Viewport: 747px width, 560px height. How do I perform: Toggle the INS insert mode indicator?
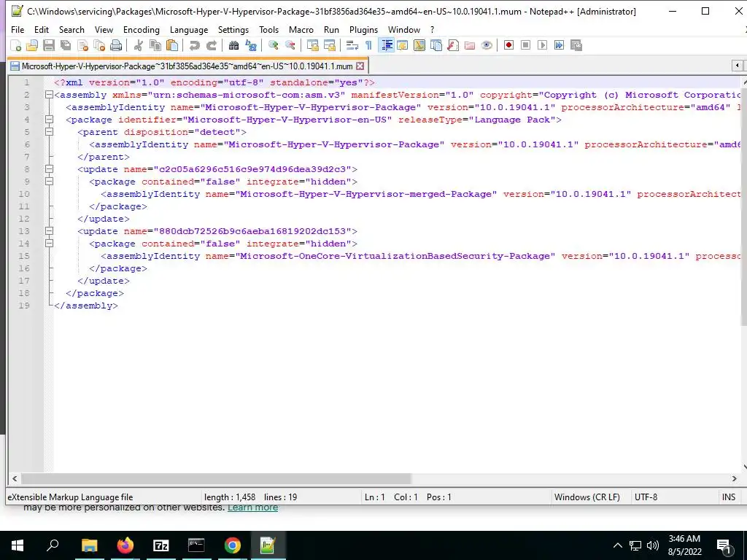729,497
